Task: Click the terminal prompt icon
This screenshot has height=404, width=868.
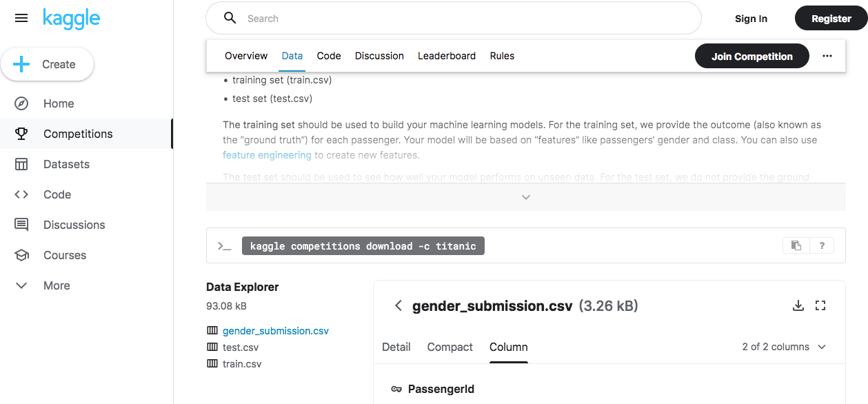Action: click(224, 246)
